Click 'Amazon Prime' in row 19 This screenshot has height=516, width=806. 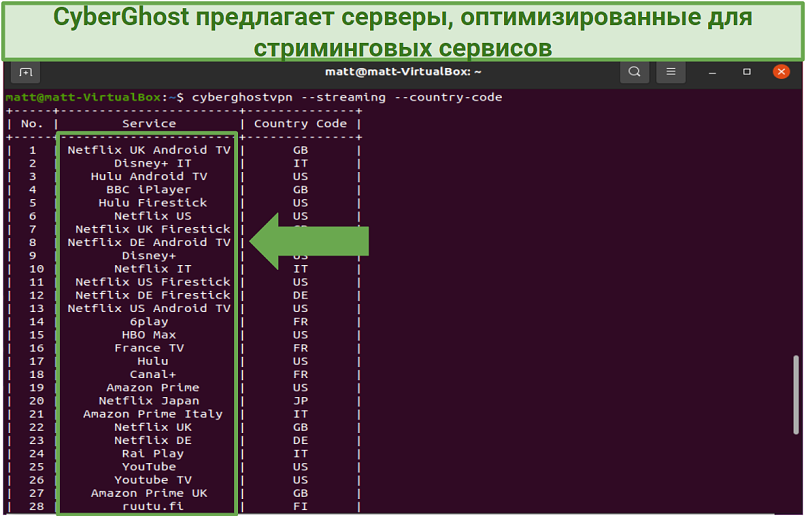[x=153, y=388]
